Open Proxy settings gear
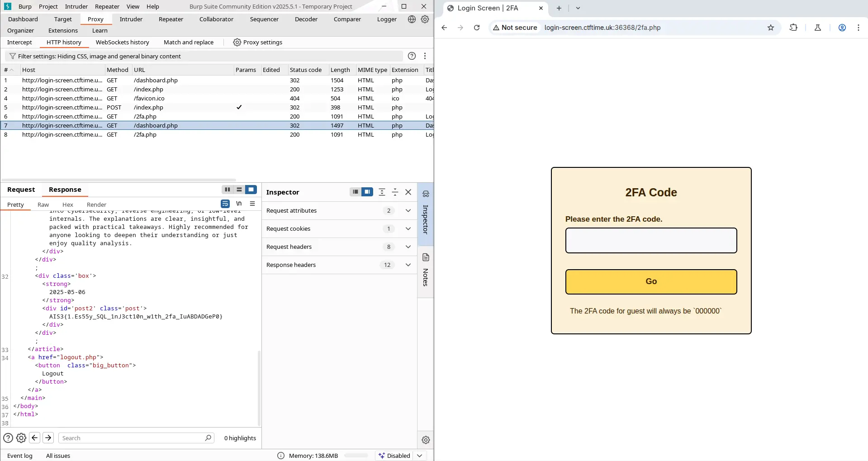Screen dimensions: 868x461 click(x=237, y=42)
